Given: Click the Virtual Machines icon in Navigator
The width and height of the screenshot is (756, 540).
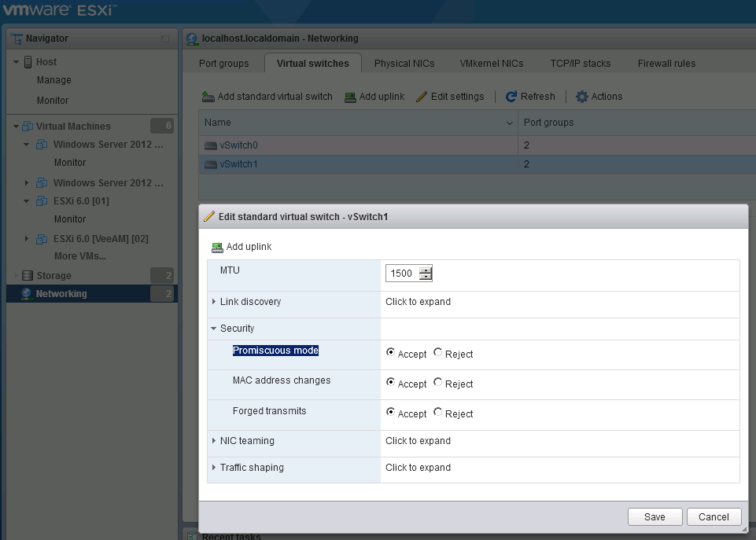Looking at the screenshot, I should click(x=28, y=127).
